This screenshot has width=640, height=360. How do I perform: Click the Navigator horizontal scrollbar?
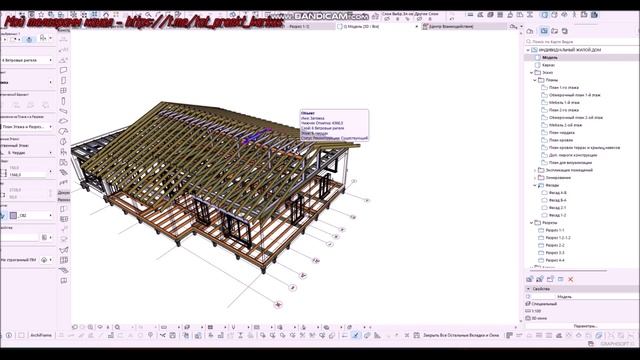pyautogui.click(x=568, y=270)
